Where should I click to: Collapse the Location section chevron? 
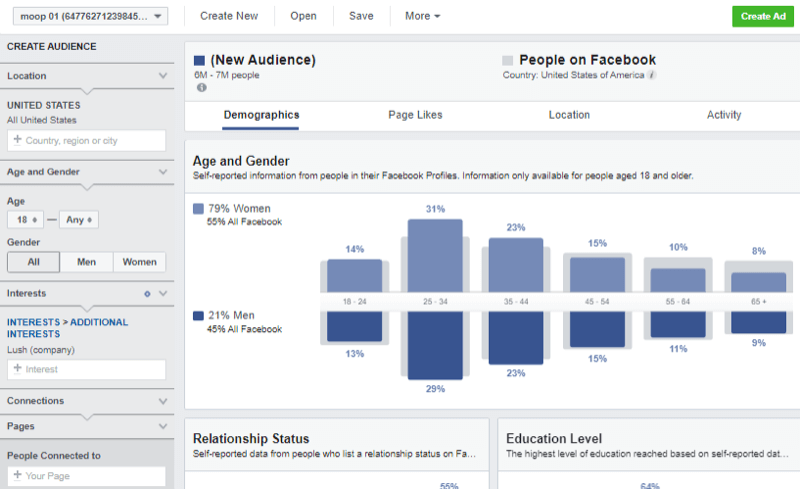click(163, 76)
